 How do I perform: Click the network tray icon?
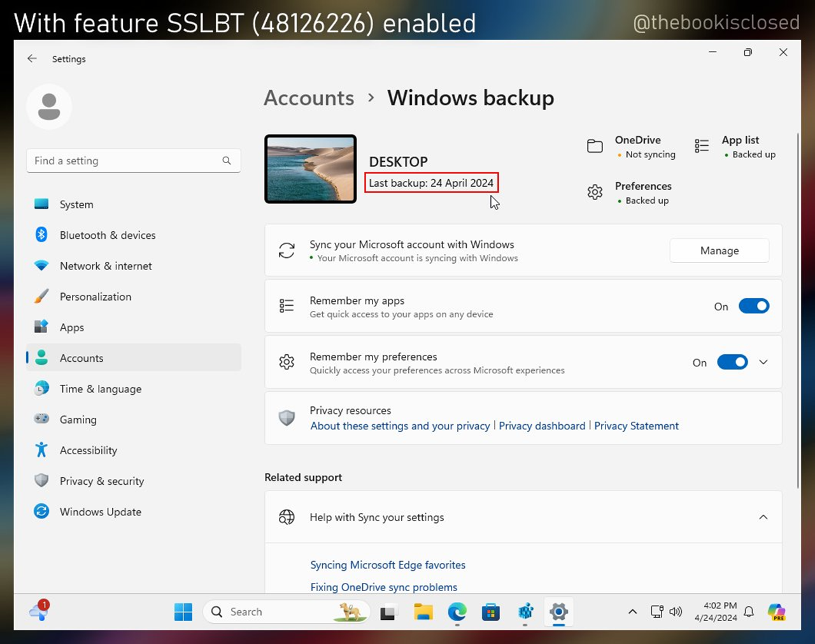click(x=657, y=612)
